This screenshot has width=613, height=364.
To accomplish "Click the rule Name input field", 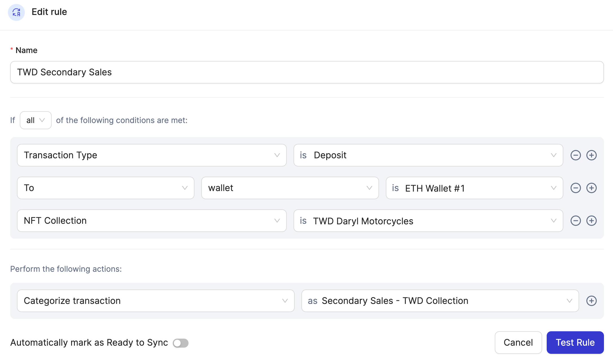I will [x=307, y=72].
